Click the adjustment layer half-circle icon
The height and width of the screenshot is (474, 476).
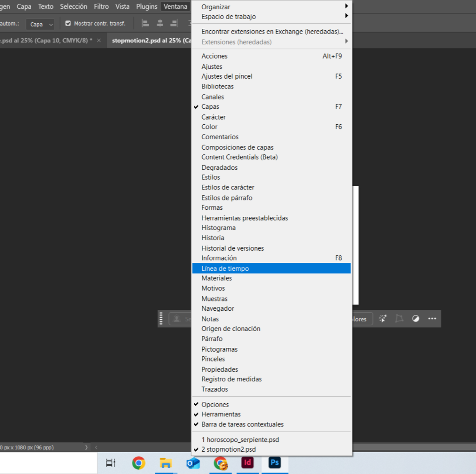pos(416,319)
